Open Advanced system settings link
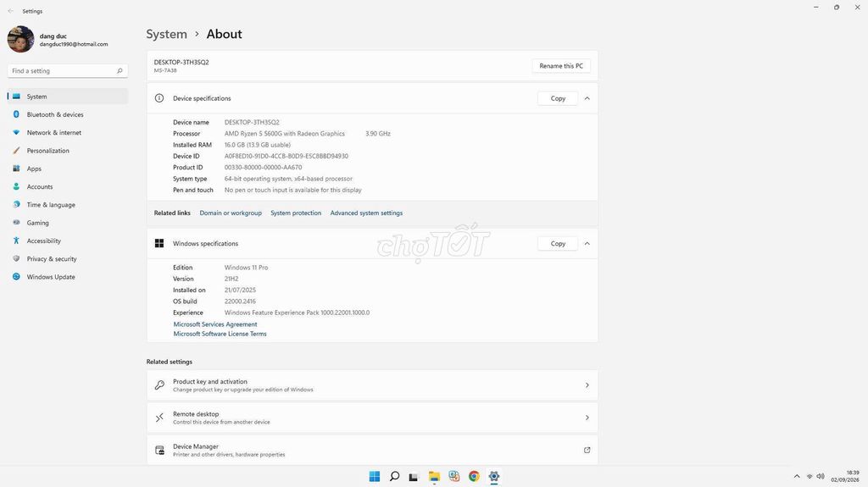Image resolution: width=868 pixels, height=487 pixels. coord(366,213)
